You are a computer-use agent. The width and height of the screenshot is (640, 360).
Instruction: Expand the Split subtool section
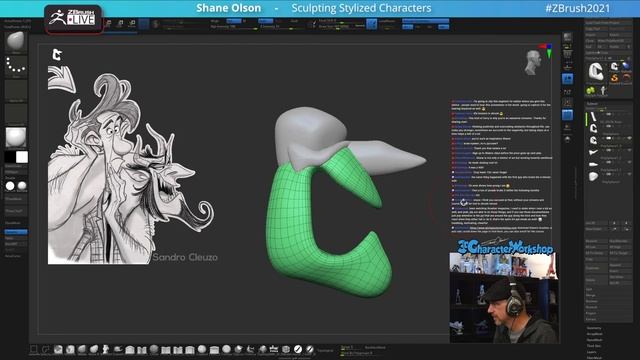(x=589, y=289)
